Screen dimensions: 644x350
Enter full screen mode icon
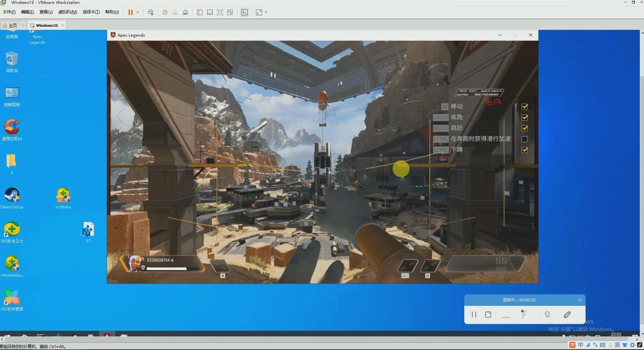(x=220, y=12)
